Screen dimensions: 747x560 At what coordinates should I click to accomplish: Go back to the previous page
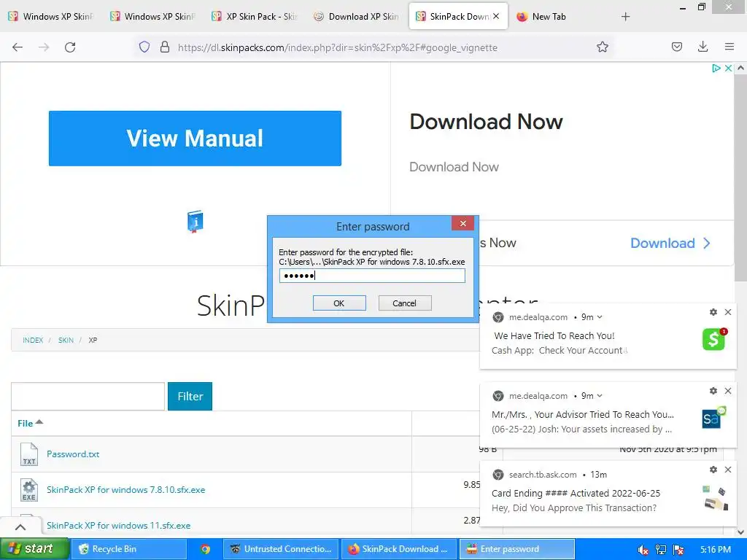[18, 47]
